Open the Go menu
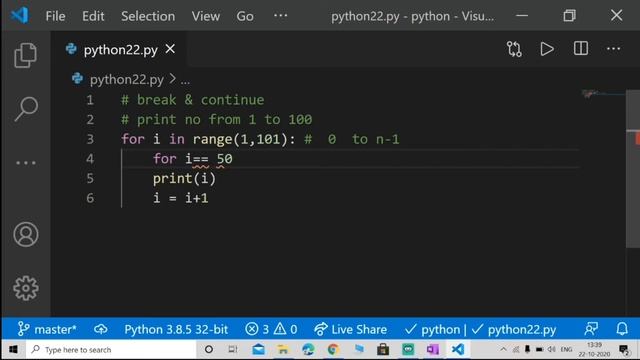Image resolution: width=640 pixels, height=360 pixels. (x=245, y=16)
